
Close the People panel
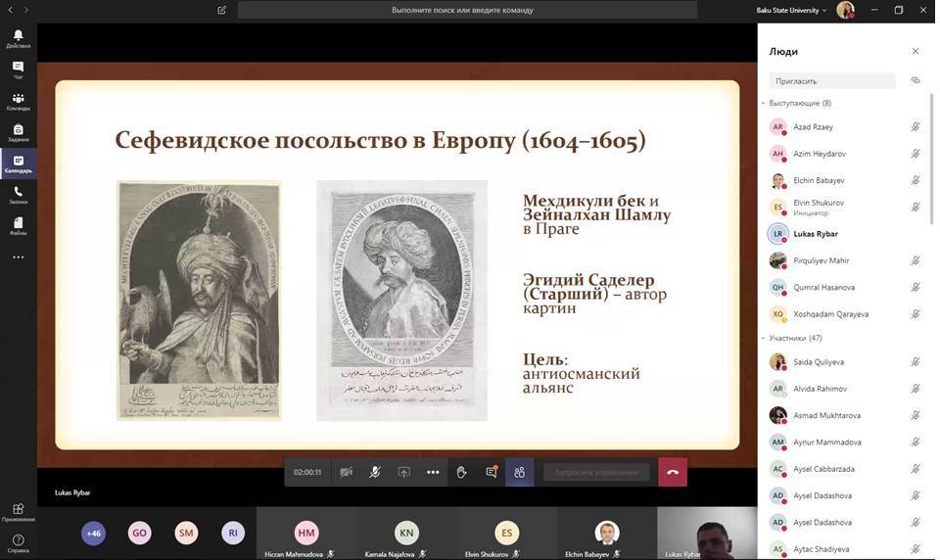click(916, 52)
